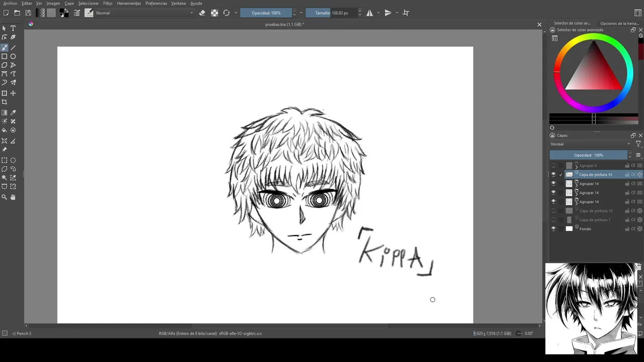
Task: Select the Elliptical Selection tool
Action: (x=13, y=160)
